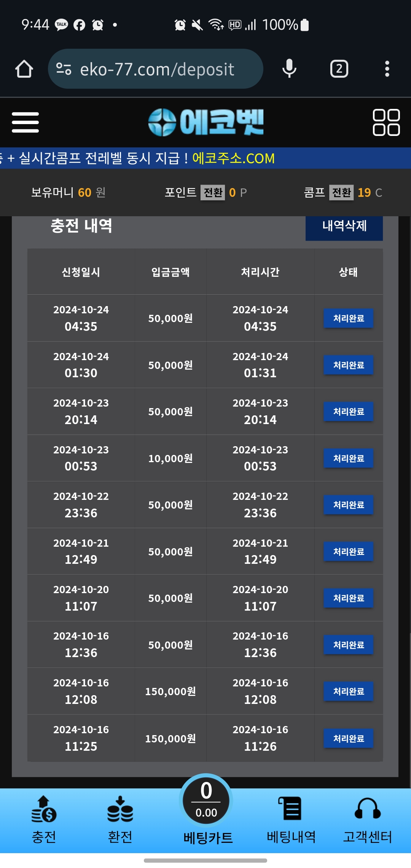
Task: Open the 충전 deposit tab
Action: pos(44,820)
